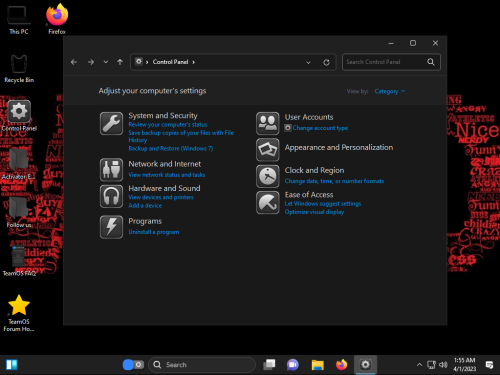
Task: Open the chat app on taskbar
Action: point(293,365)
